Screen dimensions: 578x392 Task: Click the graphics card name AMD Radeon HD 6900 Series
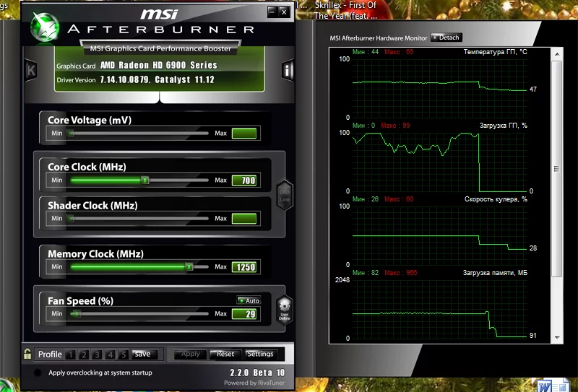tap(158, 65)
